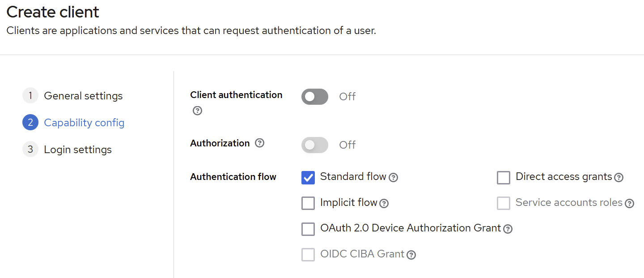
Task: Check the Implicit flow checkbox
Action: pos(308,203)
